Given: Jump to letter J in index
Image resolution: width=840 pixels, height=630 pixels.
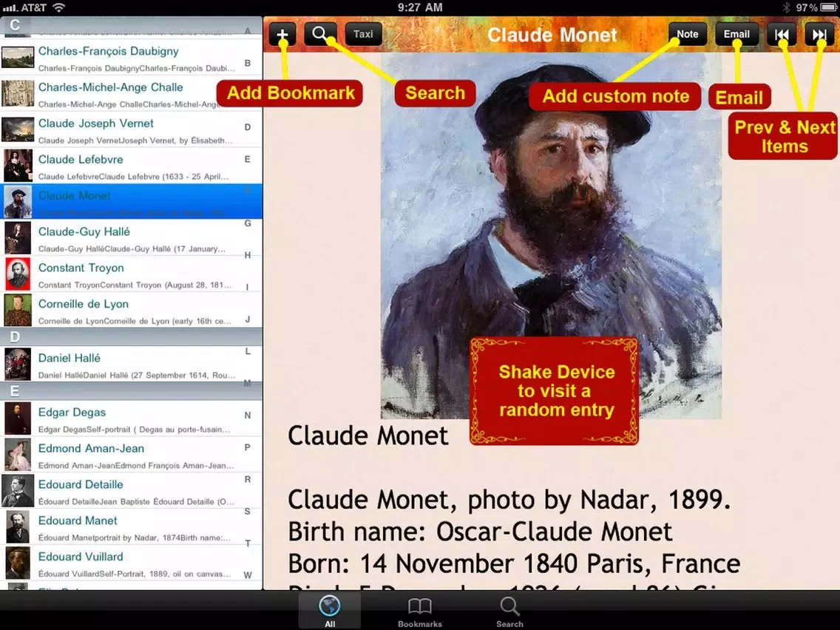Looking at the screenshot, I should point(248,319).
